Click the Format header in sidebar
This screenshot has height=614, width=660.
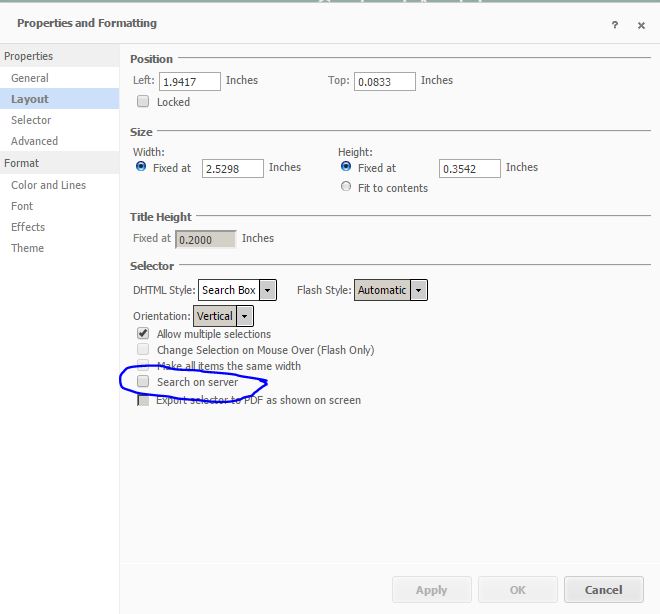(x=21, y=163)
